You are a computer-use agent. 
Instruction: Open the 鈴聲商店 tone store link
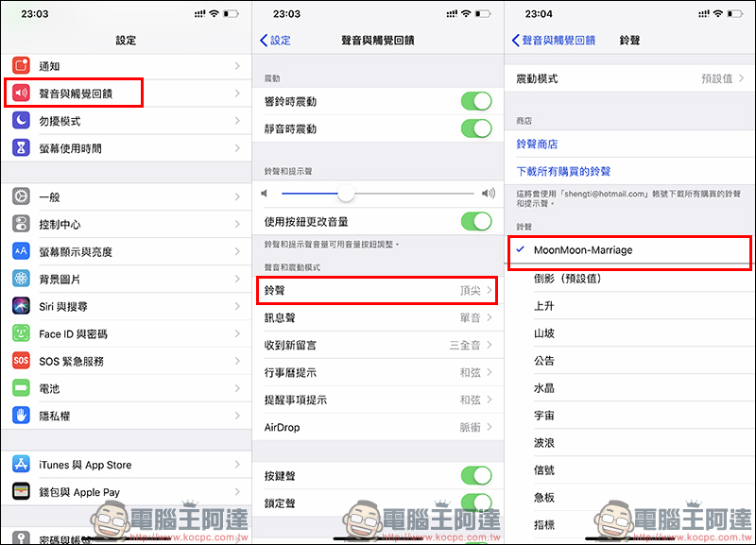[x=537, y=145]
